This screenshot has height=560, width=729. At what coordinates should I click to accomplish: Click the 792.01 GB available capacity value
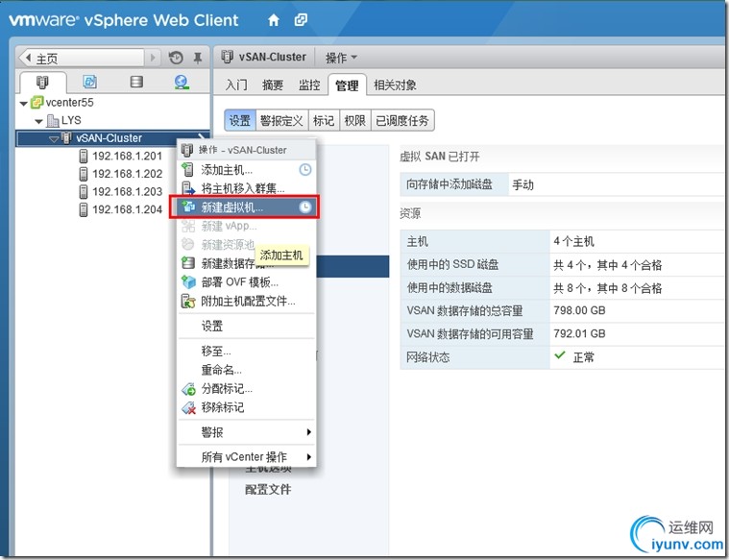coord(579,333)
